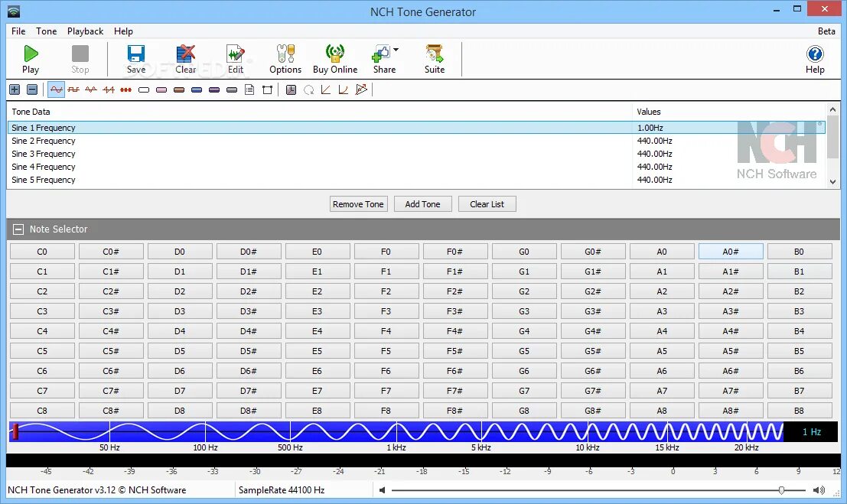Click the square frame small icon
Screen dimensions: 847x504
(267, 89)
